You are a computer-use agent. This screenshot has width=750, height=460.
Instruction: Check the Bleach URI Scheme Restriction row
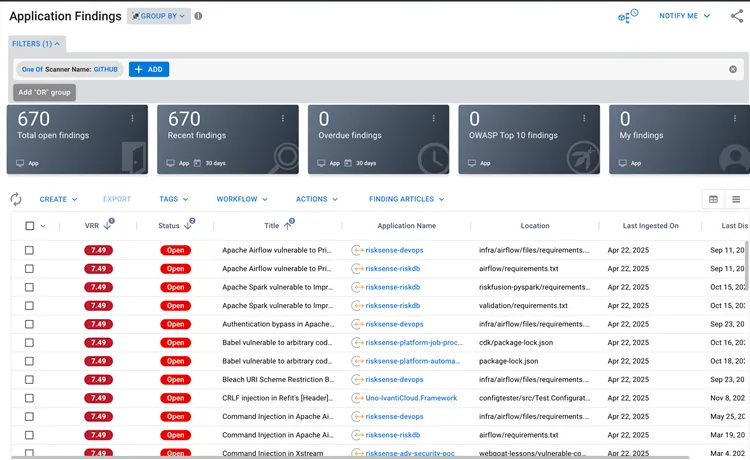pyautogui.click(x=29, y=380)
